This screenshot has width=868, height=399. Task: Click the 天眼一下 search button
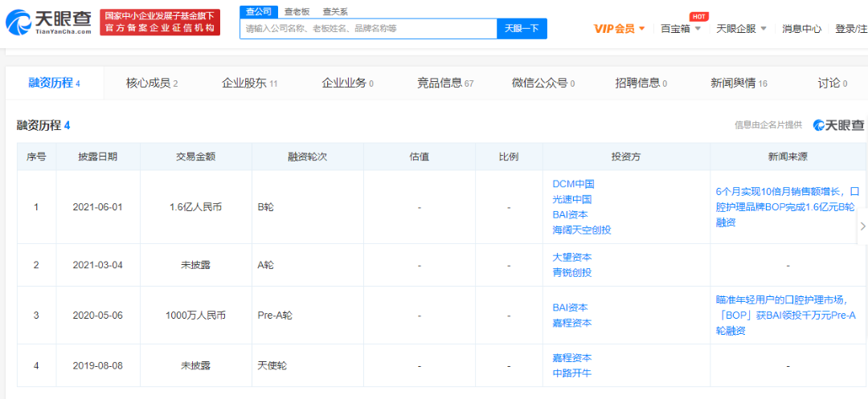pyautogui.click(x=522, y=28)
